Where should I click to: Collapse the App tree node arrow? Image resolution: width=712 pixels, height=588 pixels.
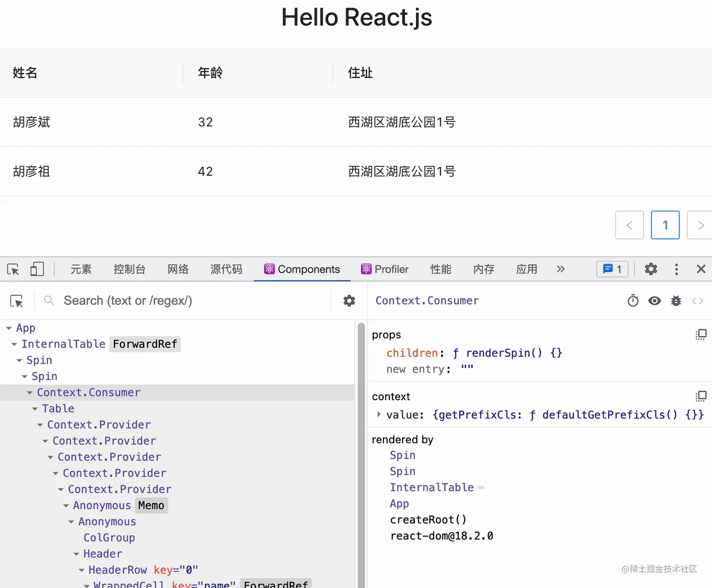click(9, 328)
